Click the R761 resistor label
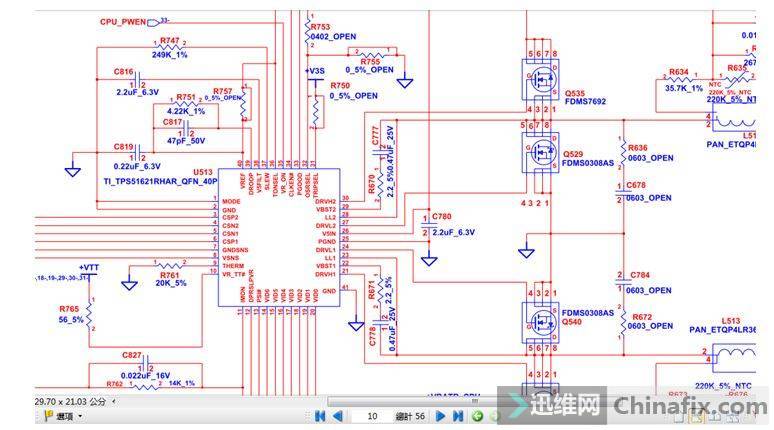 [170, 275]
